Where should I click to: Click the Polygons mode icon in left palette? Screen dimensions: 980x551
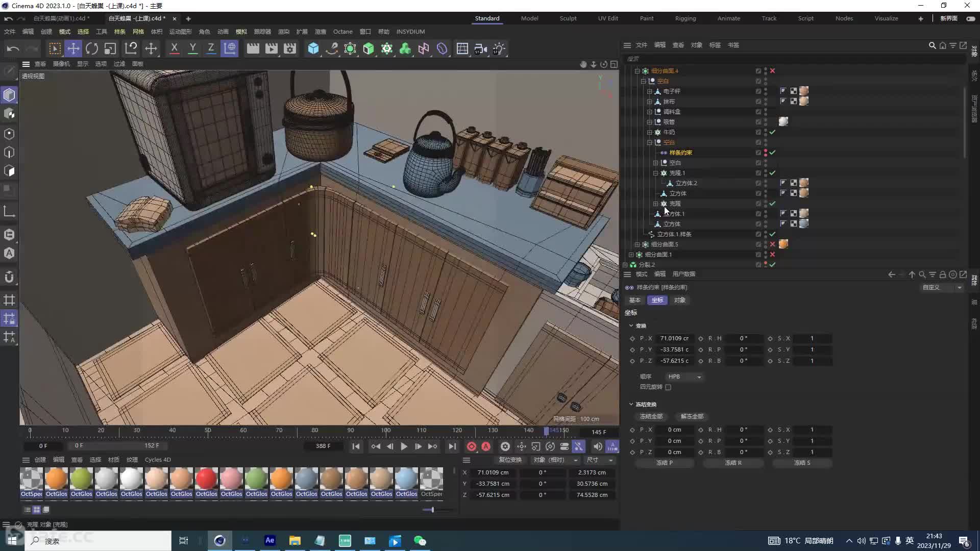pos(9,171)
